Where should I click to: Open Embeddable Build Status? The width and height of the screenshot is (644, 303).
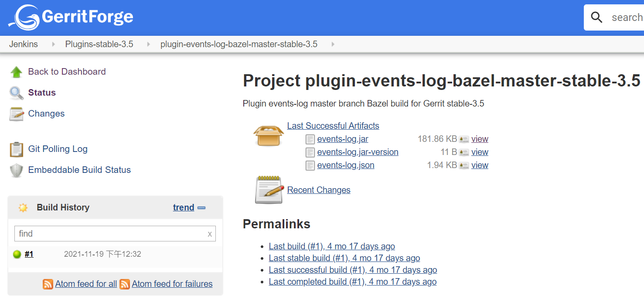point(79,170)
